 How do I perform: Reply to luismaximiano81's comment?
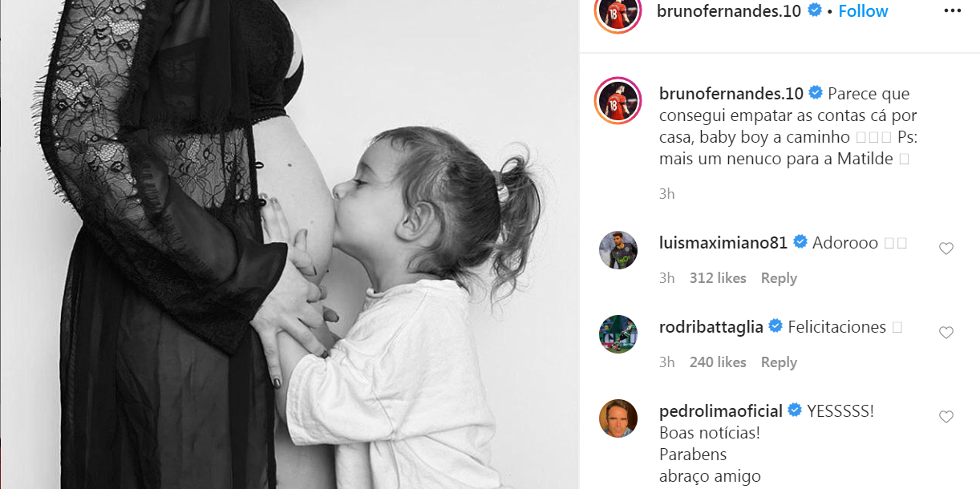779,278
